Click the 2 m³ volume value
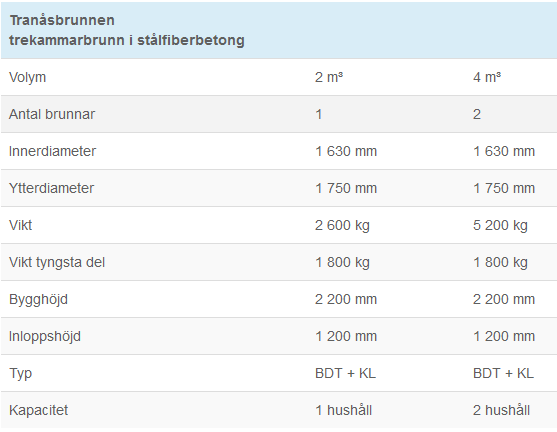This screenshot has height=432, width=557. click(x=329, y=77)
